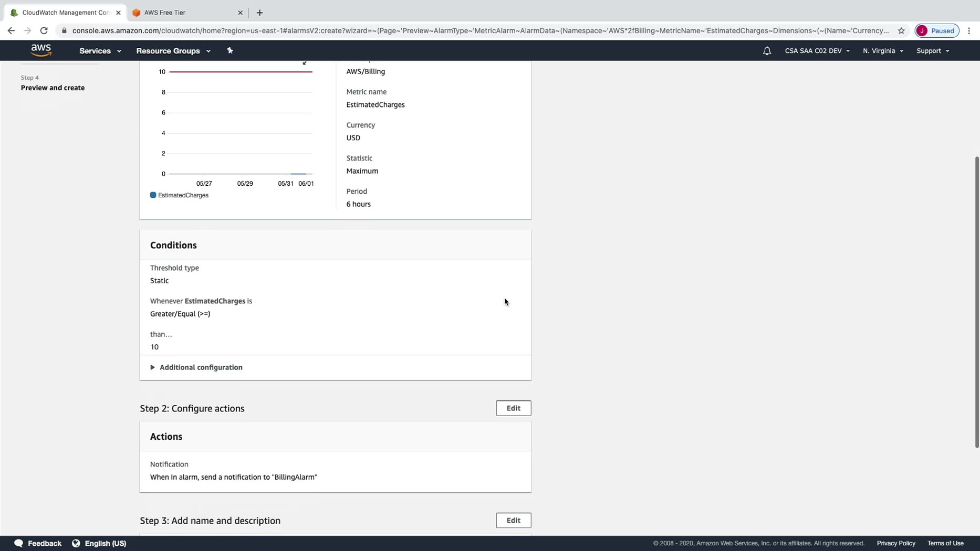The height and width of the screenshot is (551, 980).
Task: Switch to the CloudWatch Management Console tab
Action: [x=65, y=13]
